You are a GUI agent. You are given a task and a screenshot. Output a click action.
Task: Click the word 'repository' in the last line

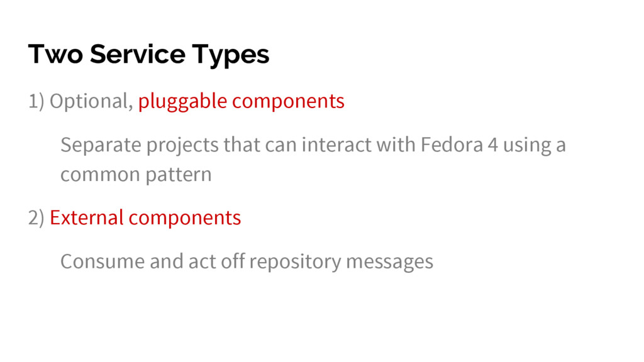tap(296, 262)
